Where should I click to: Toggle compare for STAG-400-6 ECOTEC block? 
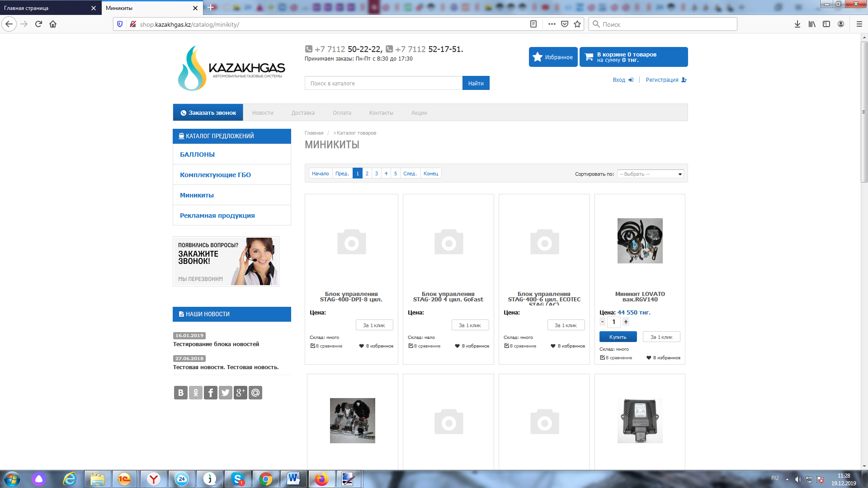[x=520, y=346]
